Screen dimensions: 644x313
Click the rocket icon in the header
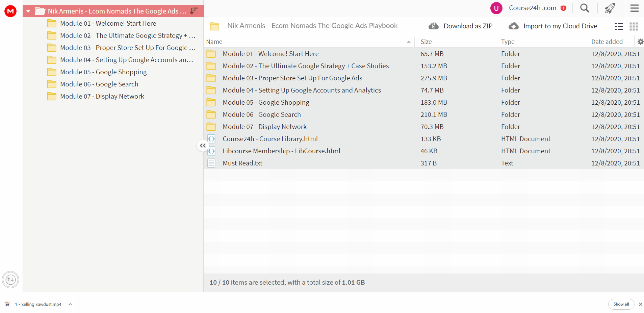click(x=610, y=8)
